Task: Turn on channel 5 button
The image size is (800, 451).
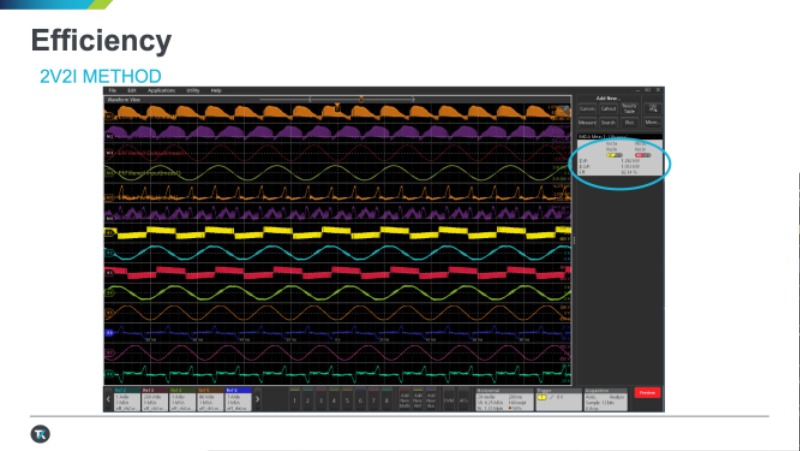Action: 347,400
